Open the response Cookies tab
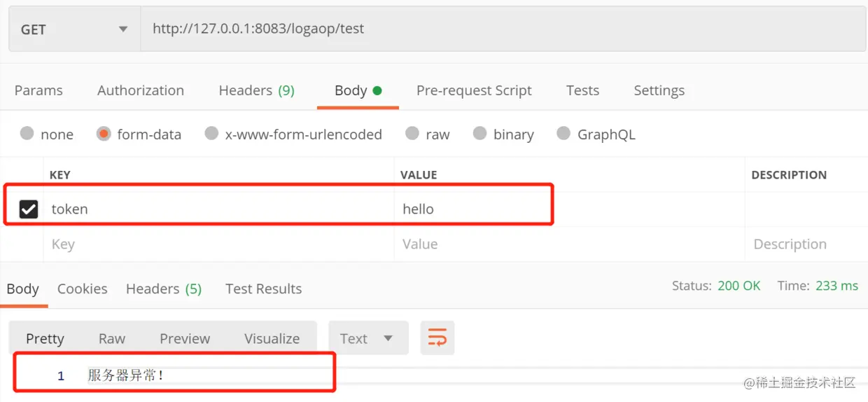Screen dimensions: 868x402 coord(82,289)
